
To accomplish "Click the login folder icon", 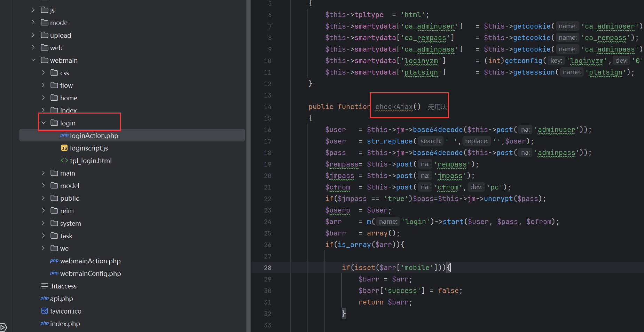I will [54, 123].
